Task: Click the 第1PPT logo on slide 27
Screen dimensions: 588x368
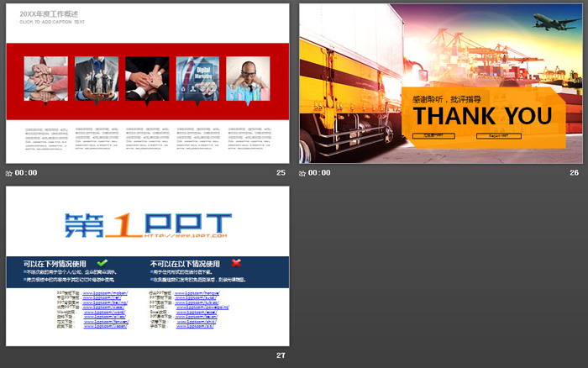Action: [x=147, y=226]
